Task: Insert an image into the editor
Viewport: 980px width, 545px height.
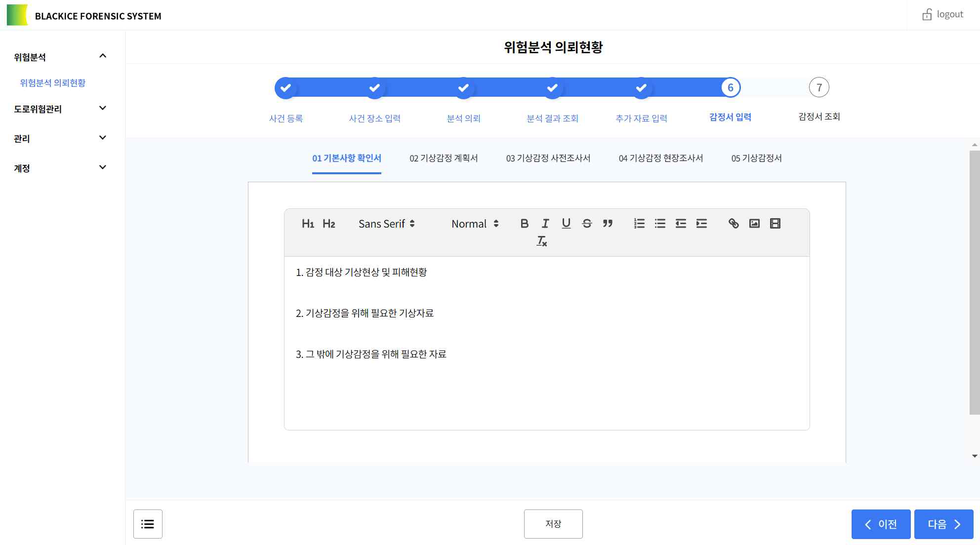Action: [754, 224]
